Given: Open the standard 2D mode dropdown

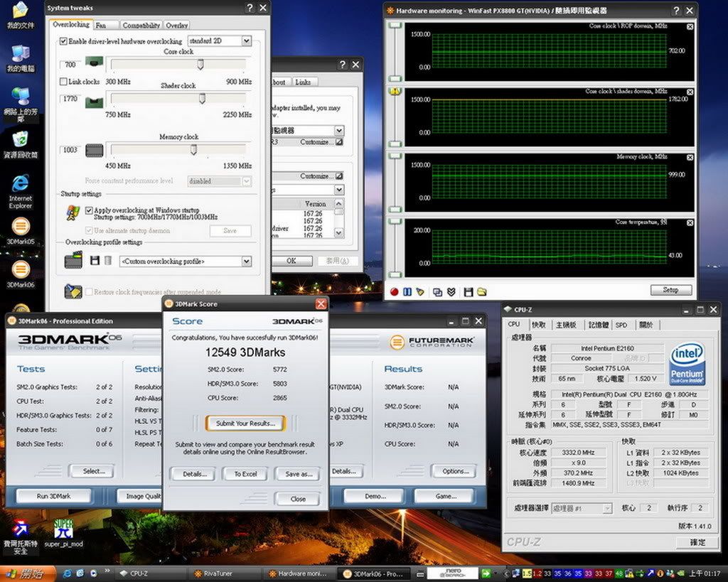Looking at the screenshot, I should [246, 41].
